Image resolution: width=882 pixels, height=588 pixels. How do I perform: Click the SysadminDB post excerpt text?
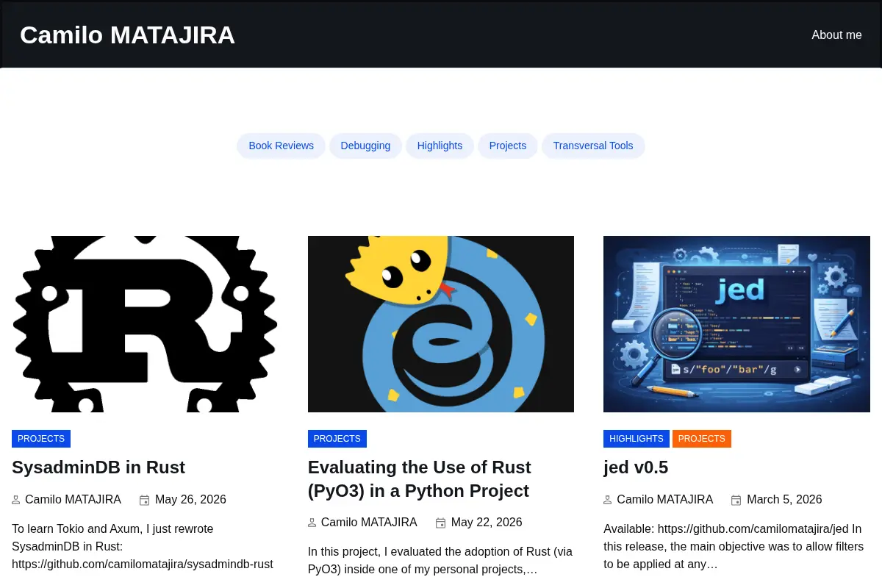143,546
